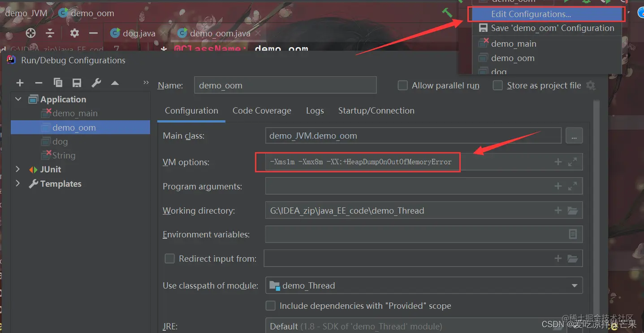Hide the project panel with the minus icon

pos(93,33)
